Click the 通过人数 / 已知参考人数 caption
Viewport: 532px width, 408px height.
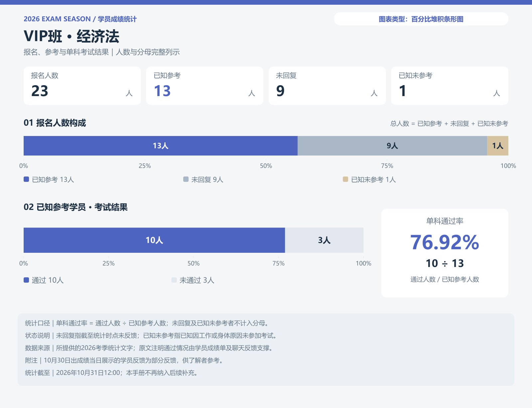pos(445,279)
